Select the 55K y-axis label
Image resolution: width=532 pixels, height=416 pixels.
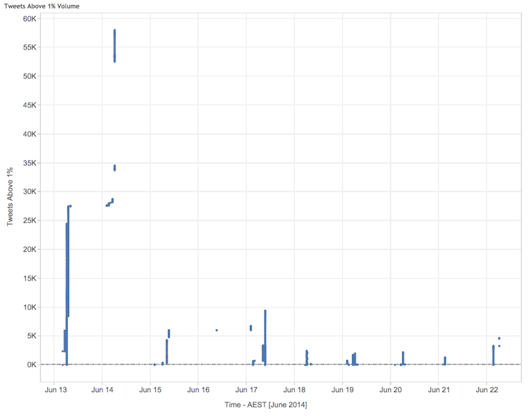tap(30, 47)
